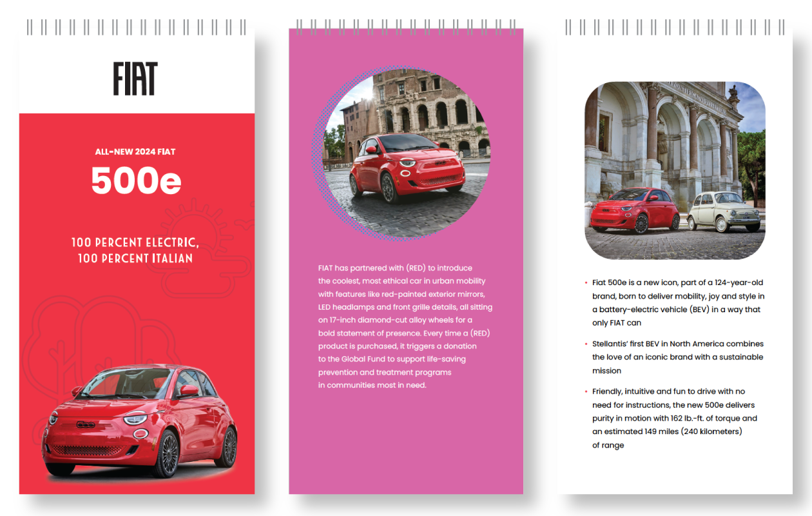Click the "100 PERCENT ITALIAN" line
Screen dimensions: 812x516
pos(135,258)
